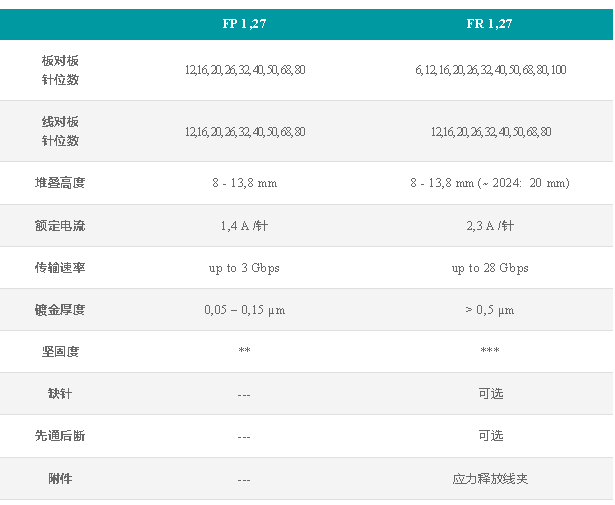
Task: Click the FR 1,27 column header
Action: 490,24
